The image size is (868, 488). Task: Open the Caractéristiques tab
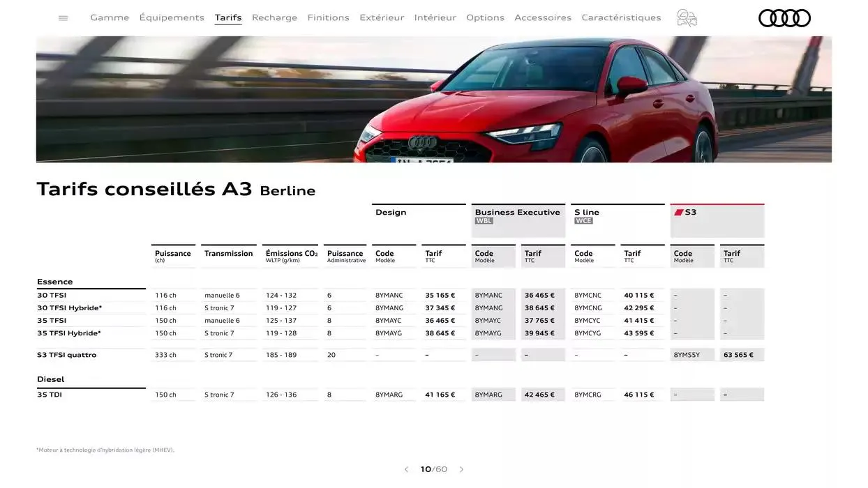621,17
